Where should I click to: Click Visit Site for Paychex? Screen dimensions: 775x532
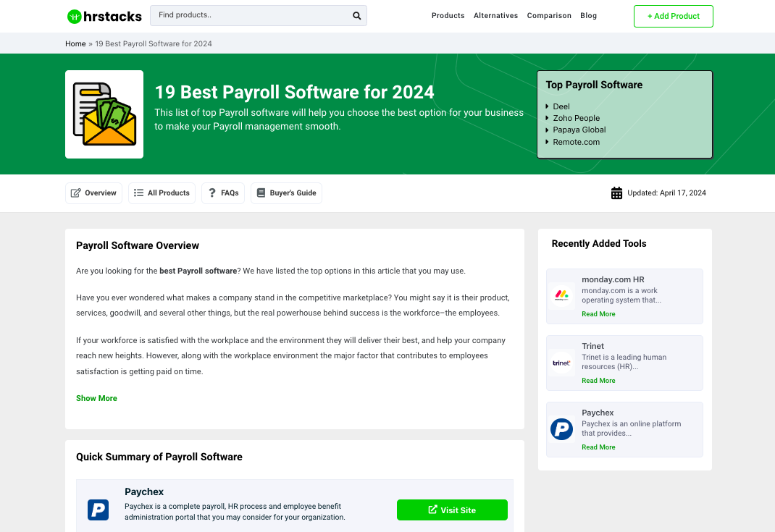[x=452, y=510]
